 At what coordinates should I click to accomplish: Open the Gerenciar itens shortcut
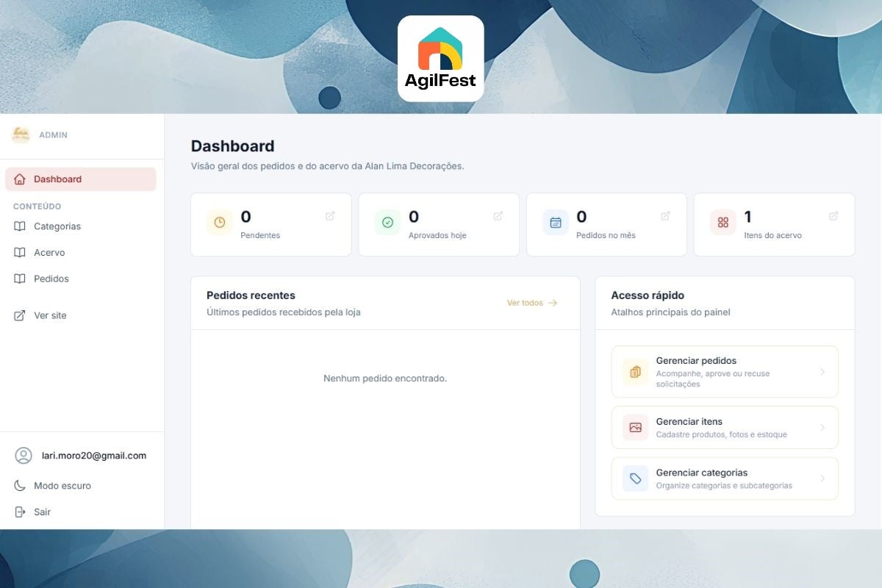pyautogui.click(x=725, y=428)
